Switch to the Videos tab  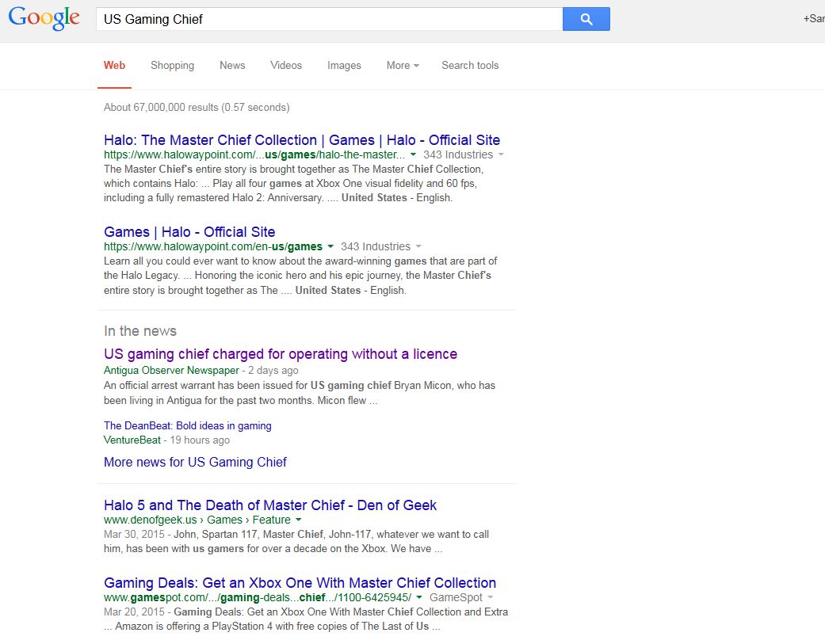(285, 65)
